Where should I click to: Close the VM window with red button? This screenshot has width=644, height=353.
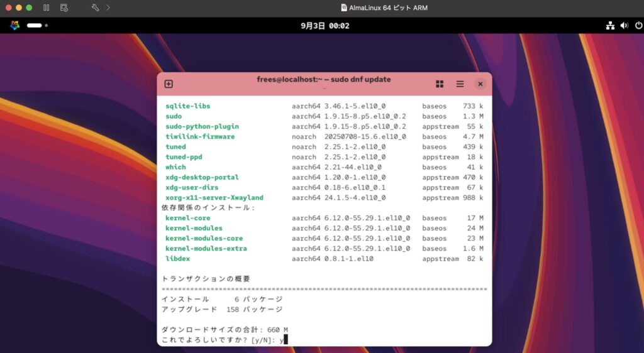(x=8, y=8)
